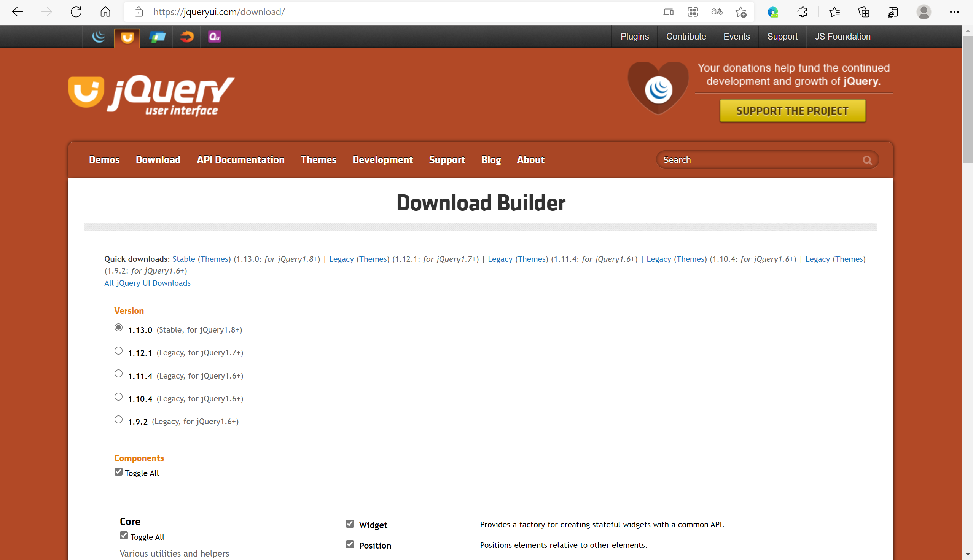Viewport: 973px width, 560px height.
Task: Open the Themes menu item
Action: (x=318, y=160)
